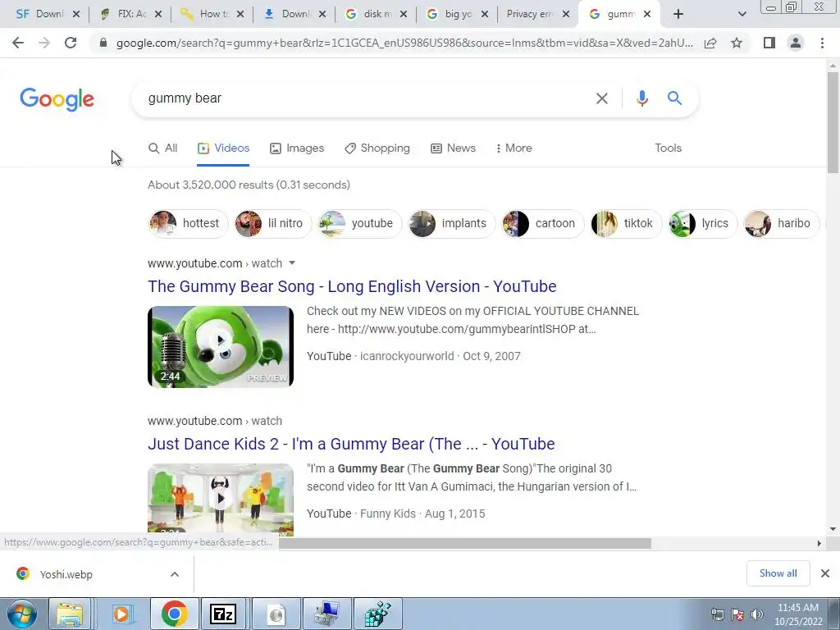Viewport: 840px width, 630px height.
Task: Click the address bar URL
Action: tap(404, 43)
